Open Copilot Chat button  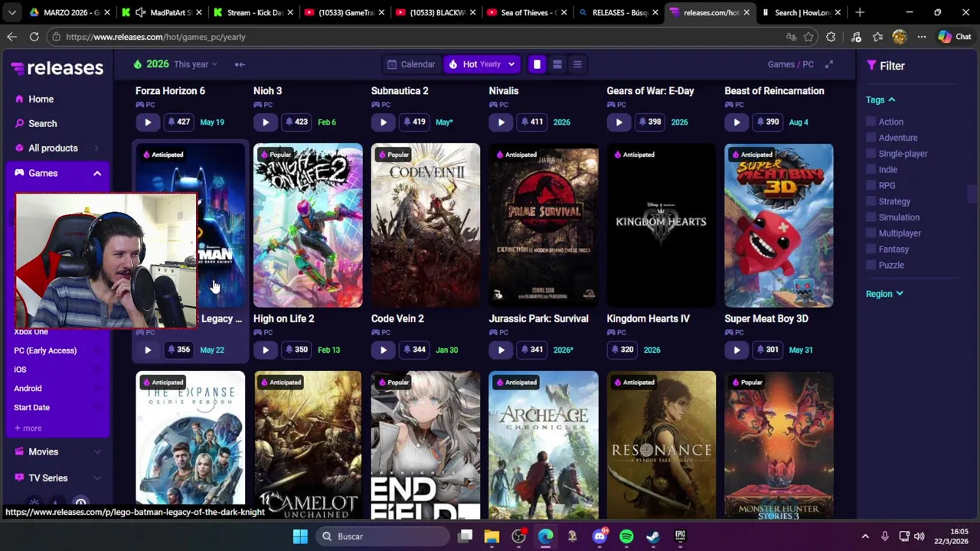point(954,37)
